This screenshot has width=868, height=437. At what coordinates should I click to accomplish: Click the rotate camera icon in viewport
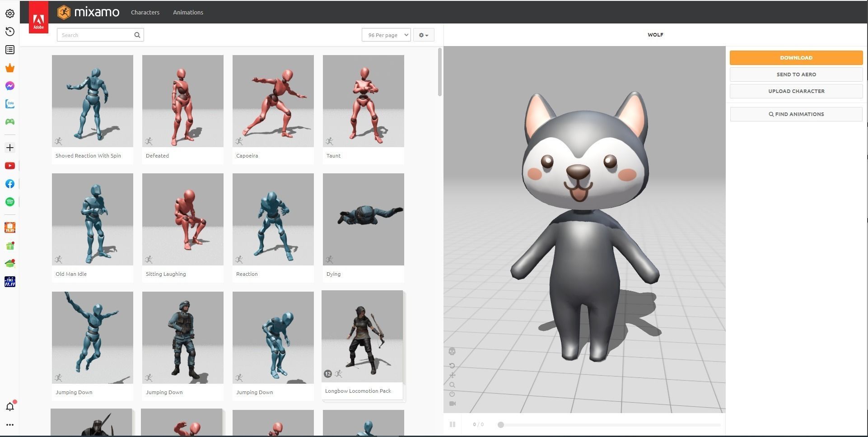coord(452,366)
